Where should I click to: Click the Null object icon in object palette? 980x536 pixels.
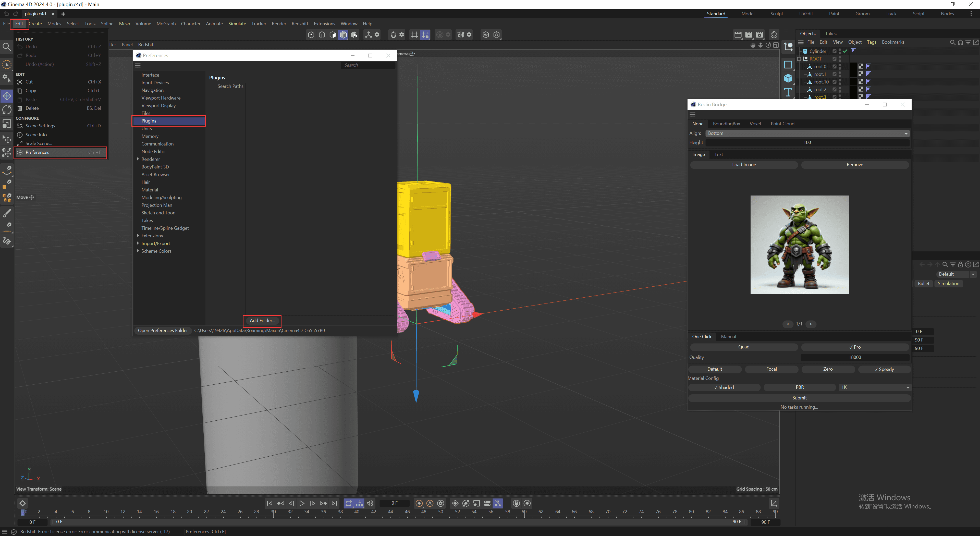[788, 47]
